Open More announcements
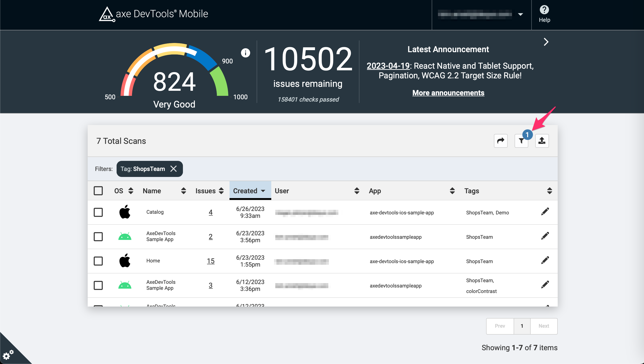This screenshot has width=644, height=364. [x=448, y=93]
